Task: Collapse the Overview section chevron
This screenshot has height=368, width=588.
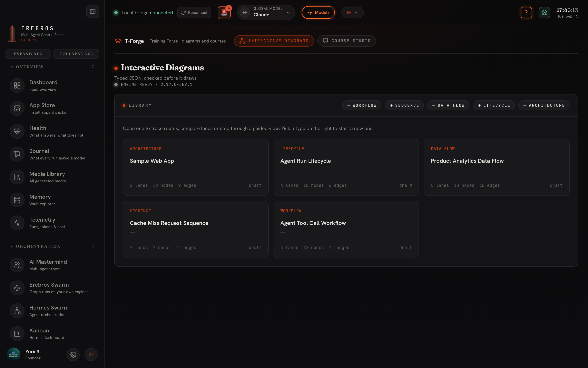Action: tap(11, 67)
